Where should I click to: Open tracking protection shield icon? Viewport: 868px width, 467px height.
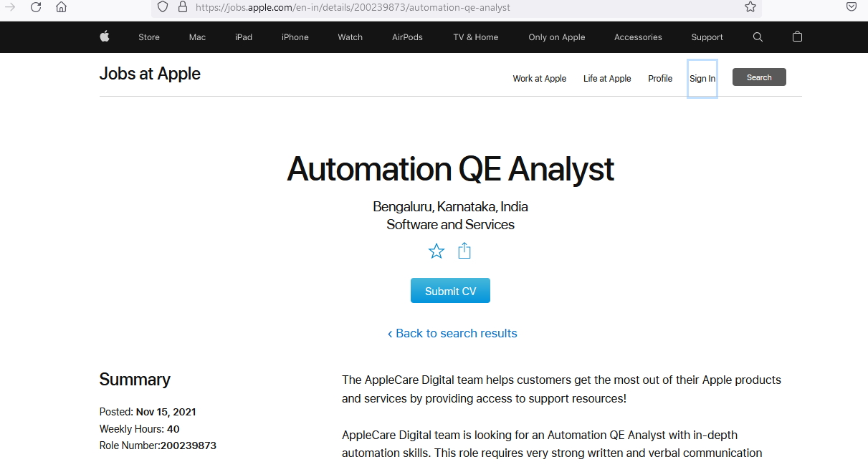click(x=163, y=7)
